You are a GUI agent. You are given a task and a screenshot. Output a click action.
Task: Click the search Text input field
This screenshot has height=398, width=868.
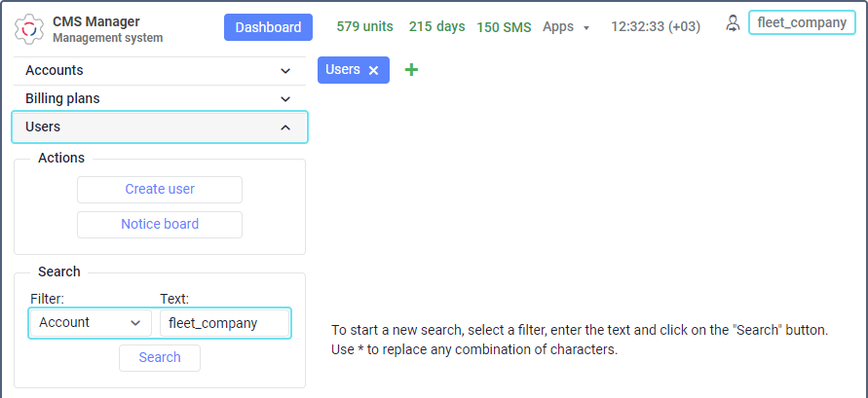(x=224, y=323)
